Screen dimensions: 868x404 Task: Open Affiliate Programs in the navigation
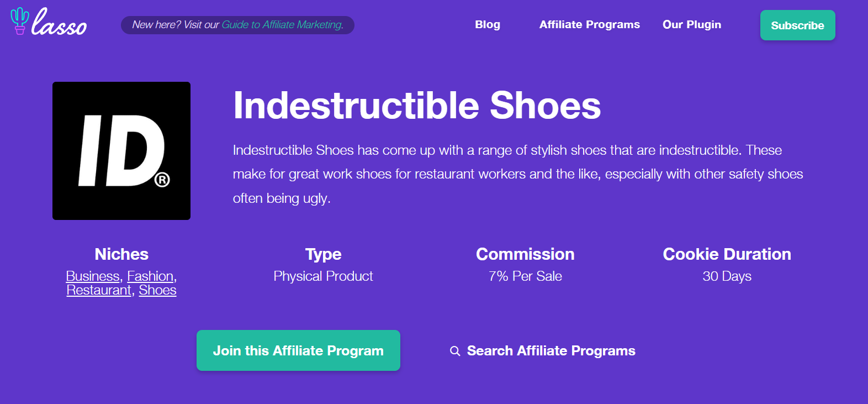pyautogui.click(x=589, y=25)
